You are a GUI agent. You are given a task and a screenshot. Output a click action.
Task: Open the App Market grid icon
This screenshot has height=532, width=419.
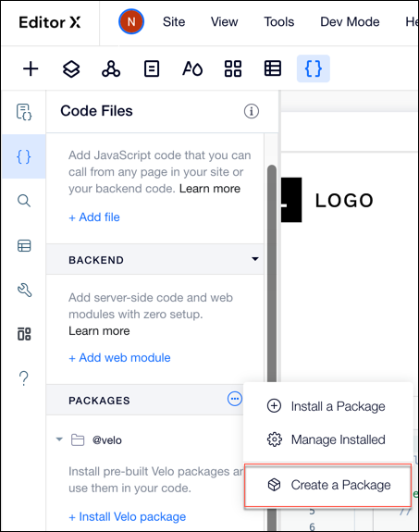click(x=233, y=68)
